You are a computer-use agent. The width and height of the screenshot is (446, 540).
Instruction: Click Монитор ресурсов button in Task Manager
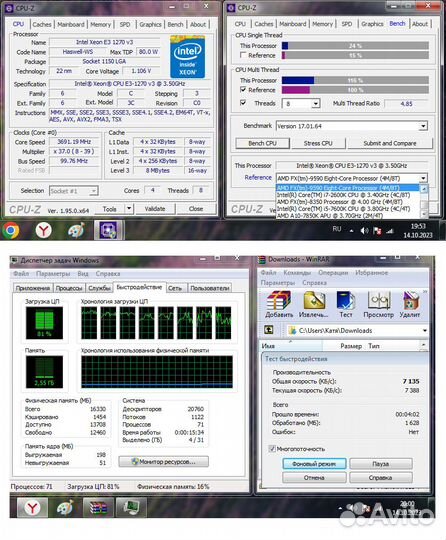tap(164, 461)
